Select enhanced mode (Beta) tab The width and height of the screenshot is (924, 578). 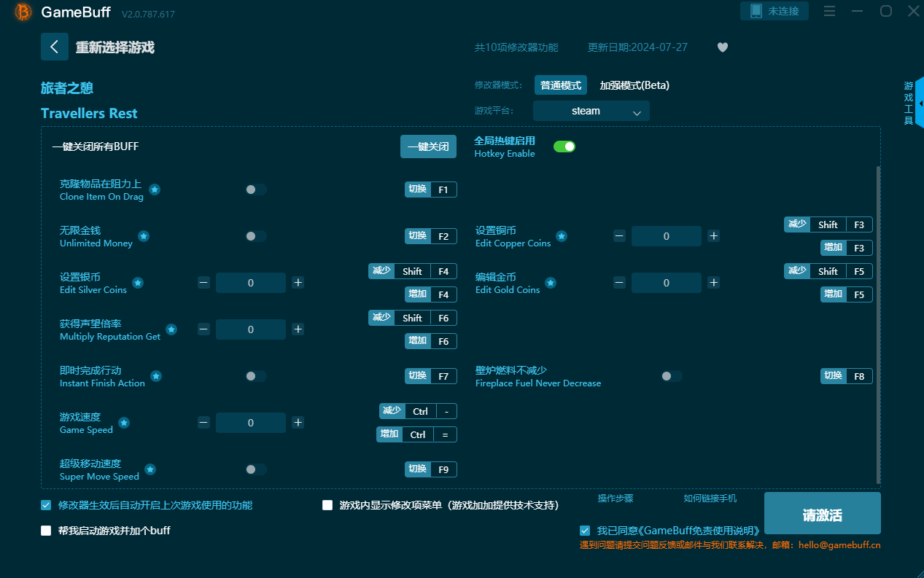(x=634, y=85)
